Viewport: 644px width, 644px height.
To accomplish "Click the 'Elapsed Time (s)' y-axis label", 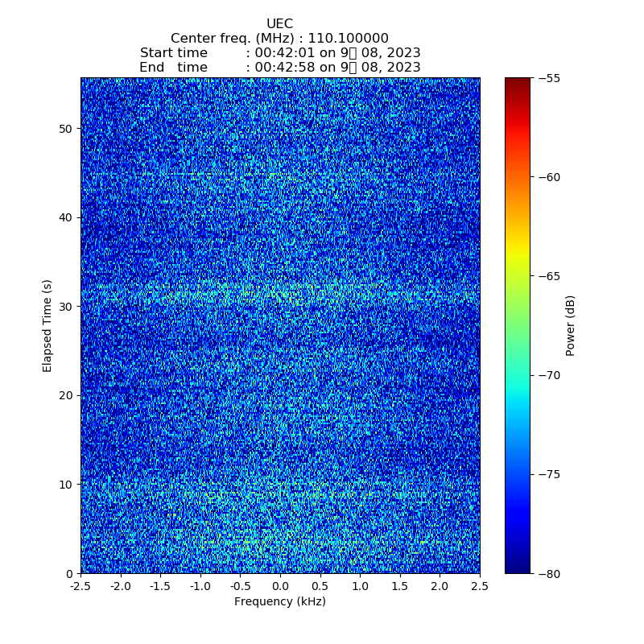I will [47, 325].
